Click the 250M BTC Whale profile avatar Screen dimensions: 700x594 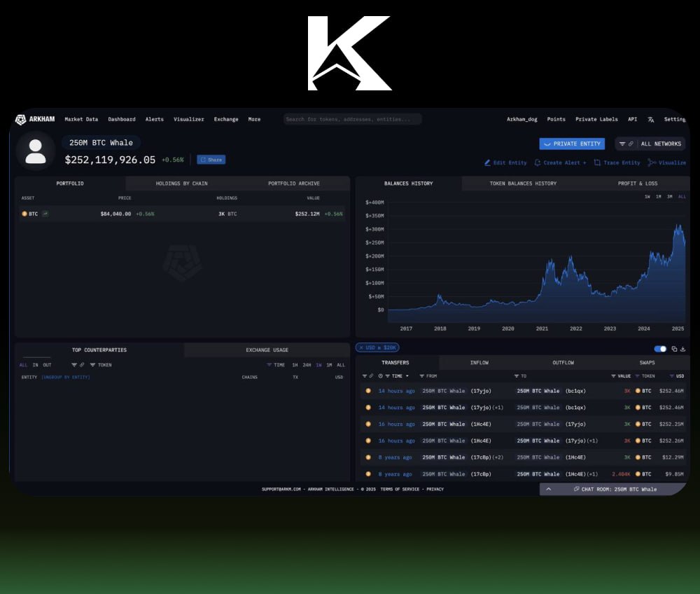[35, 151]
